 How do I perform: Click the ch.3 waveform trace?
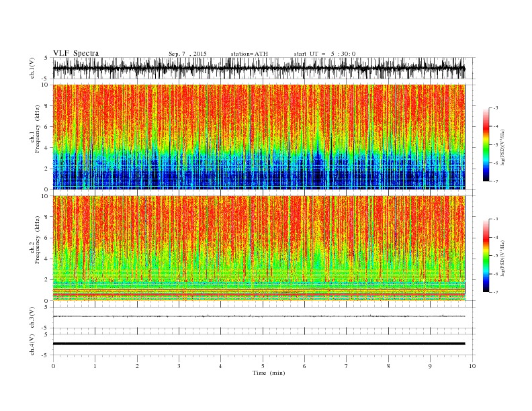[x=259, y=316]
